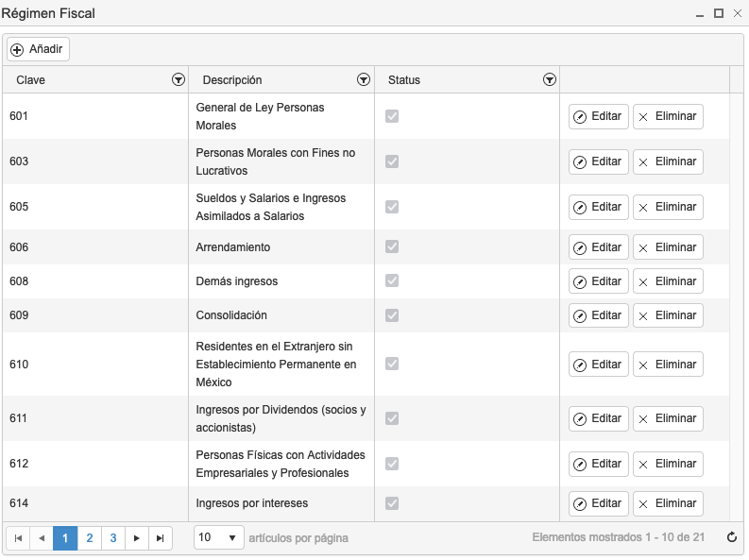Select page 3 in the pager
The width and height of the screenshot is (749, 560).
pyautogui.click(x=113, y=538)
